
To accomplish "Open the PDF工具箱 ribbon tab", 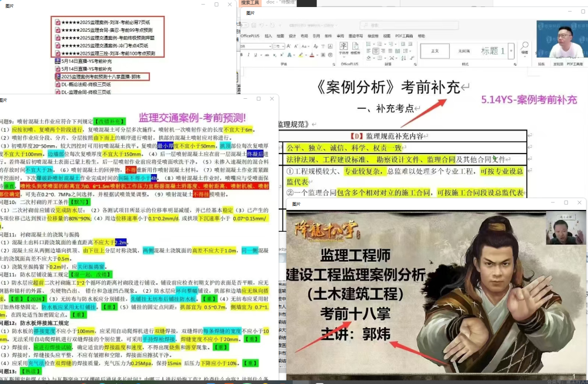I will pos(405,36).
